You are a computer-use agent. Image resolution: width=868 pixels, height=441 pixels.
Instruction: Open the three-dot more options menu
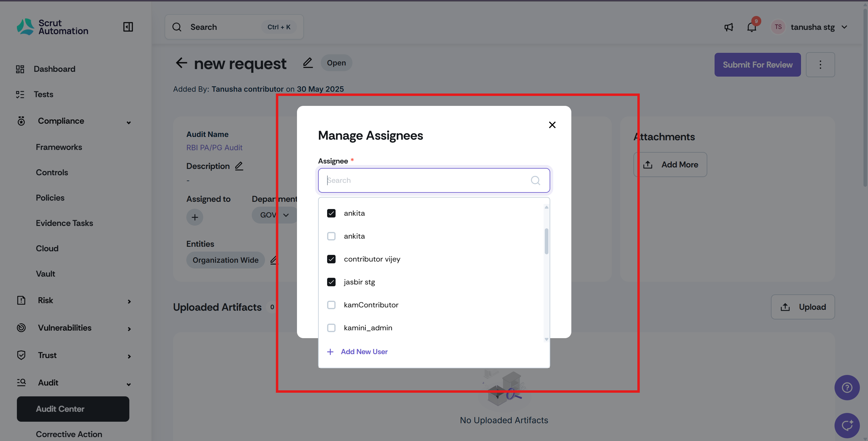tap(820, 65)
